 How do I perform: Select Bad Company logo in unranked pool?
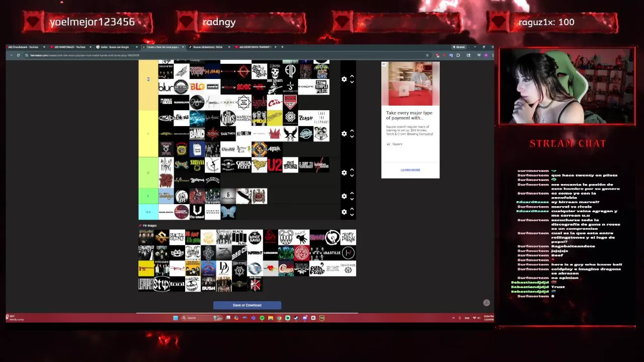(239, 253)
